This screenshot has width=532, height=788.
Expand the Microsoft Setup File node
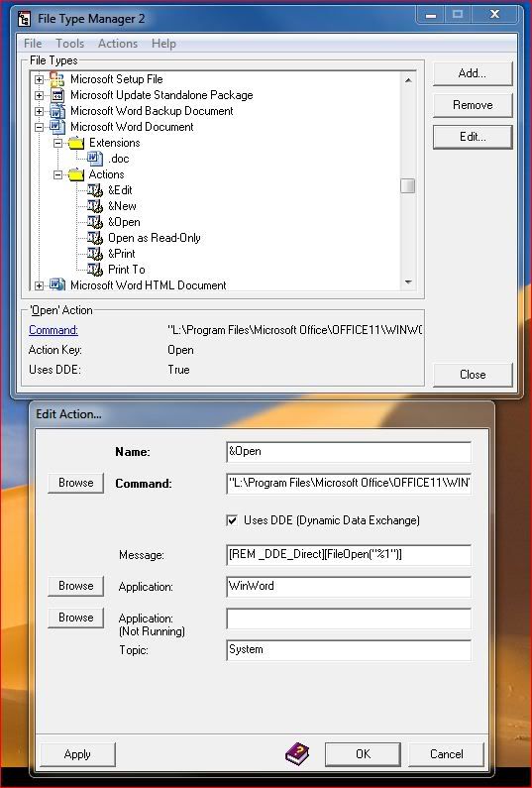40,79
